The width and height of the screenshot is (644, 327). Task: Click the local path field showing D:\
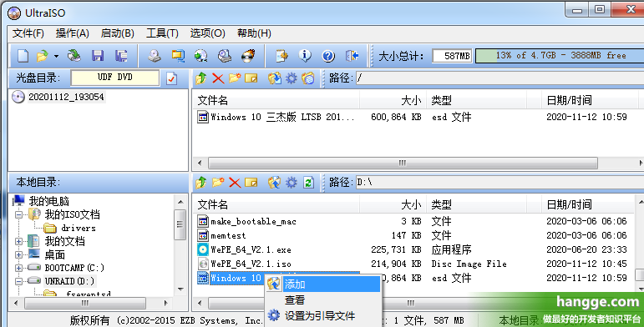(x=499, y=182)
